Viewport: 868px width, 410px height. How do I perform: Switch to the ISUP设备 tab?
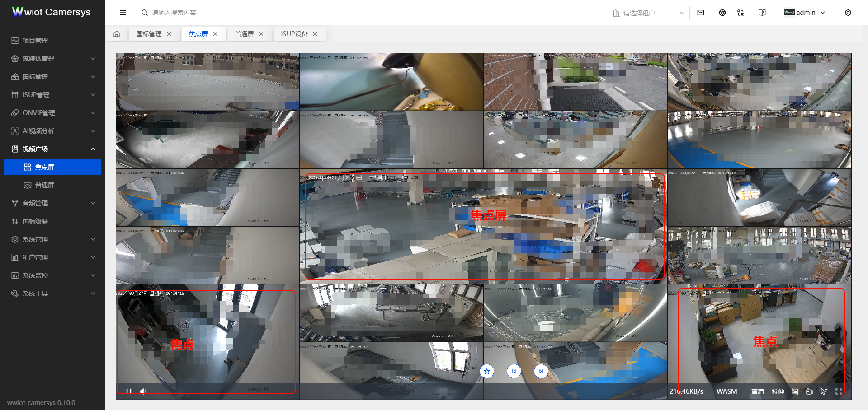(x=294, y=34)
